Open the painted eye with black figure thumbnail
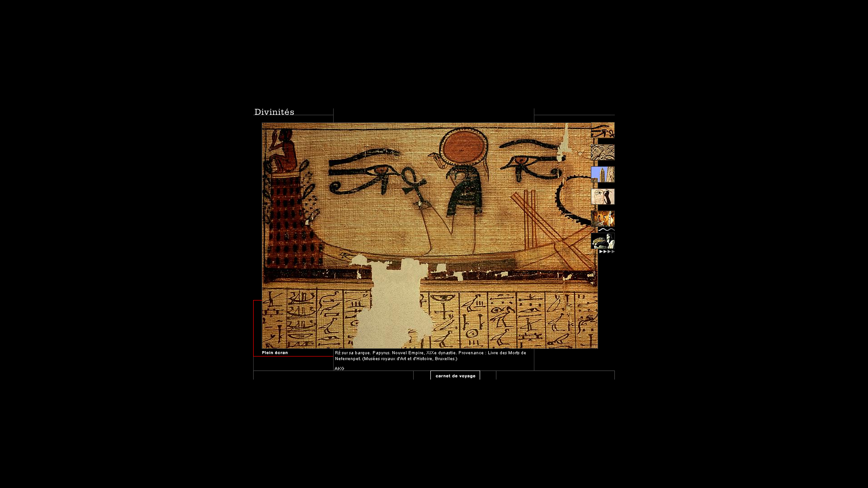Screen dimensions: 868x488 tap(603, 197)
